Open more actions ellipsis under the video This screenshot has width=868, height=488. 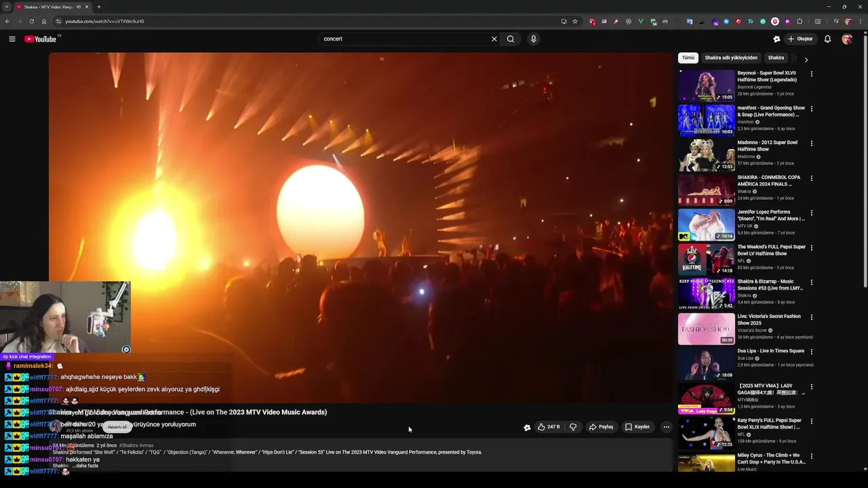point(667,427)
